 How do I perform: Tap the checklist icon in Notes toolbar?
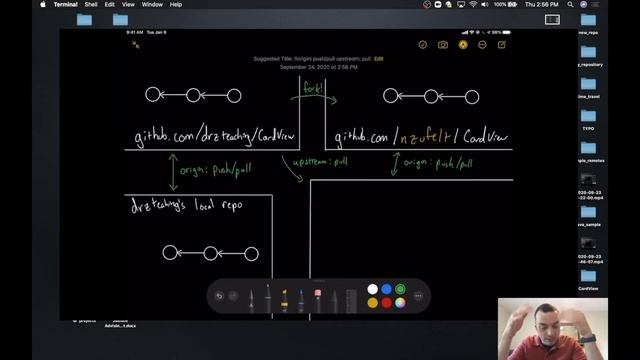coord(422,44)
